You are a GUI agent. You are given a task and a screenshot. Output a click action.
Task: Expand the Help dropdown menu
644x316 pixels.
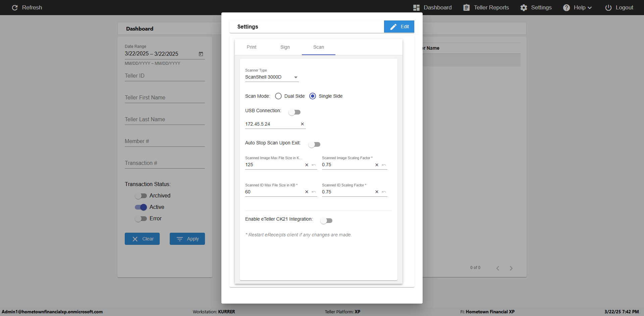(x=577, y=7)
